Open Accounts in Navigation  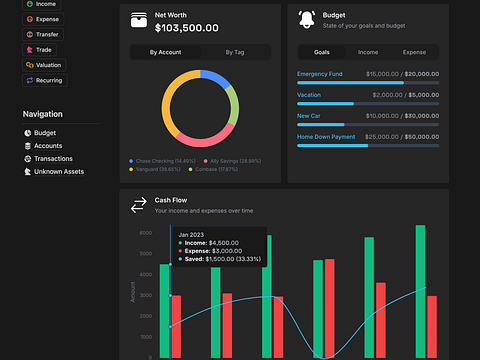pyautogui.click(x=48, y=146)
